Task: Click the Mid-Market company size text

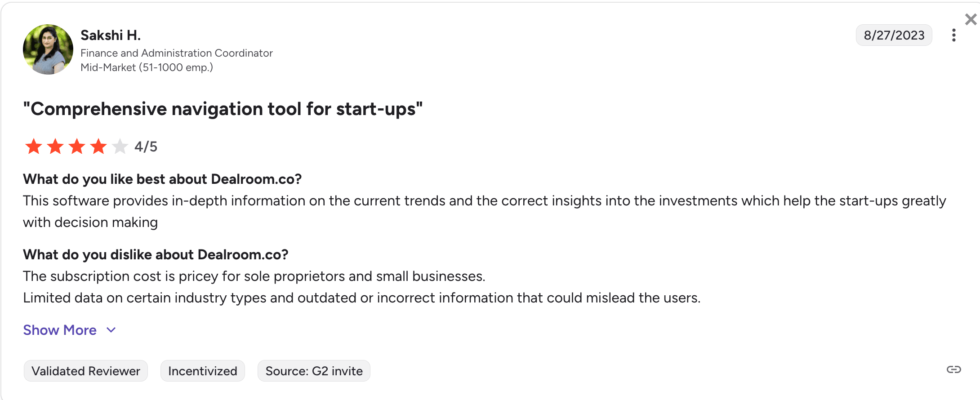Action: point(147,67)
